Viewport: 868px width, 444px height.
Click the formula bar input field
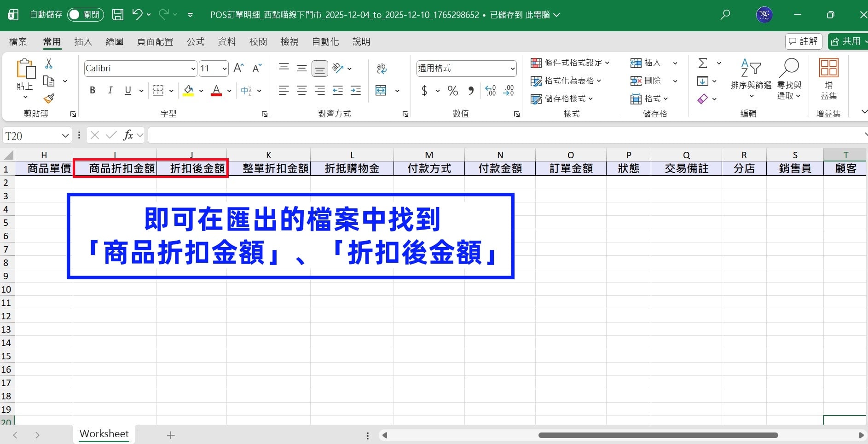[x=505, y=135]
